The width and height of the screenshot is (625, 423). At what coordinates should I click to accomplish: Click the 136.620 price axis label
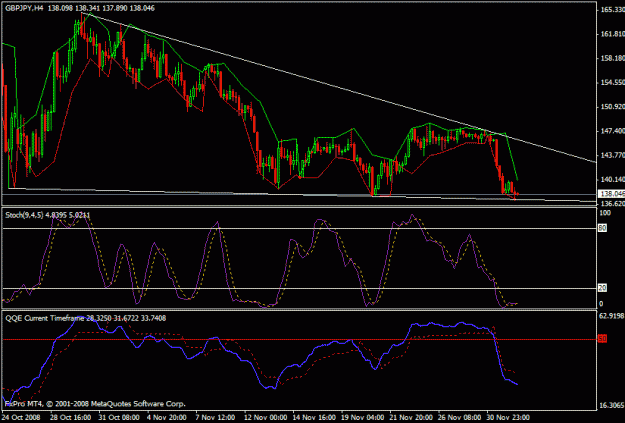pyautogui.click(x=612, y=203)
